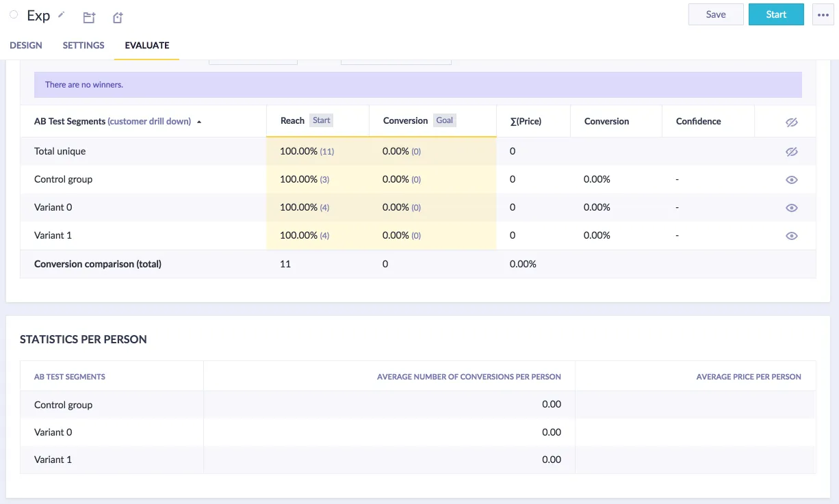This screenshot has height=504, width=839.
Task: Click 'Variant 0' in top segments table
Action: tap(53, 207)
